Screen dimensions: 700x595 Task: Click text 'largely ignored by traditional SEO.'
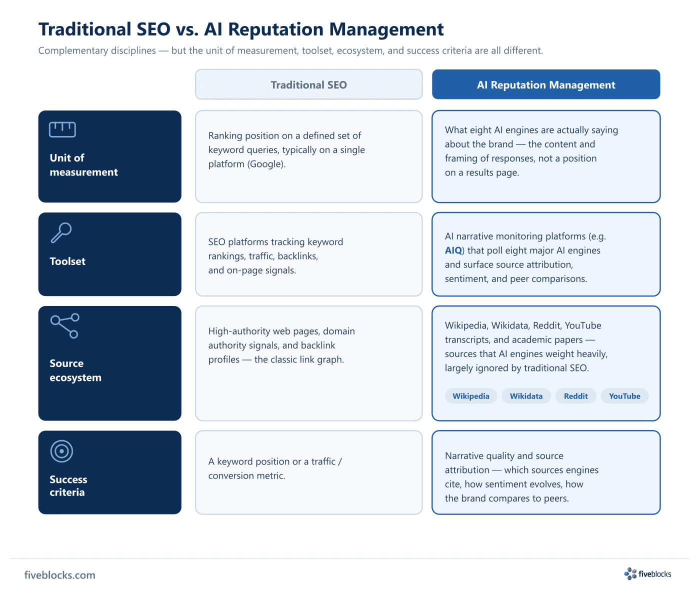(x=517, y=368)
